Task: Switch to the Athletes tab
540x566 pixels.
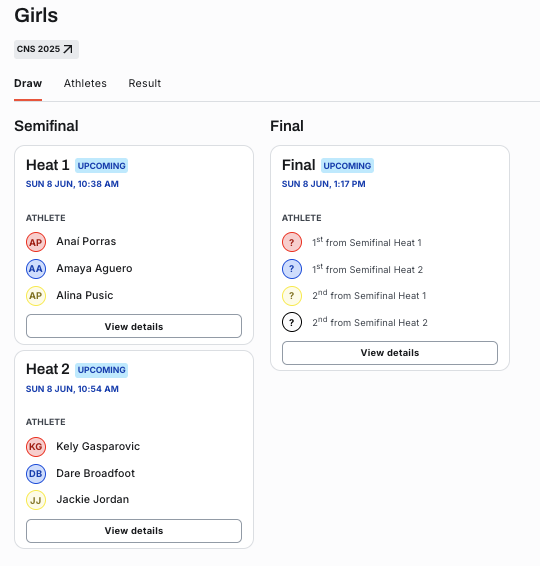Action: click(85, 83)
